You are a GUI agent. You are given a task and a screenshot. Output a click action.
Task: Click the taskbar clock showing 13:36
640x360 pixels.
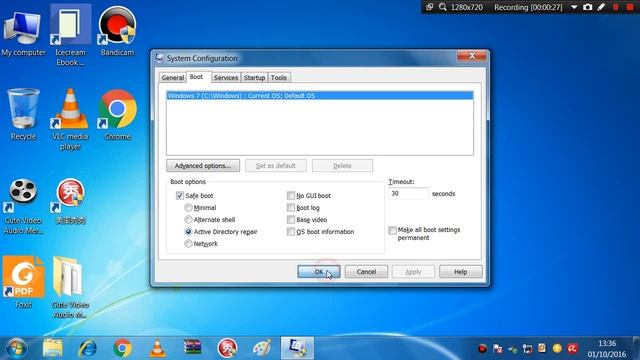[x=607, y=349]
